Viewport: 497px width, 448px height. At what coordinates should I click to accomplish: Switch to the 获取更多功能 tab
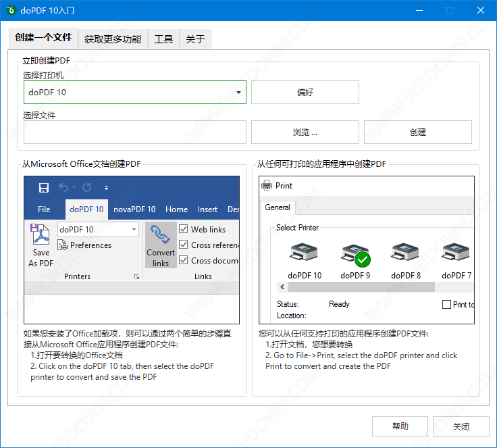pyautogui.click(x=113, y=39)
